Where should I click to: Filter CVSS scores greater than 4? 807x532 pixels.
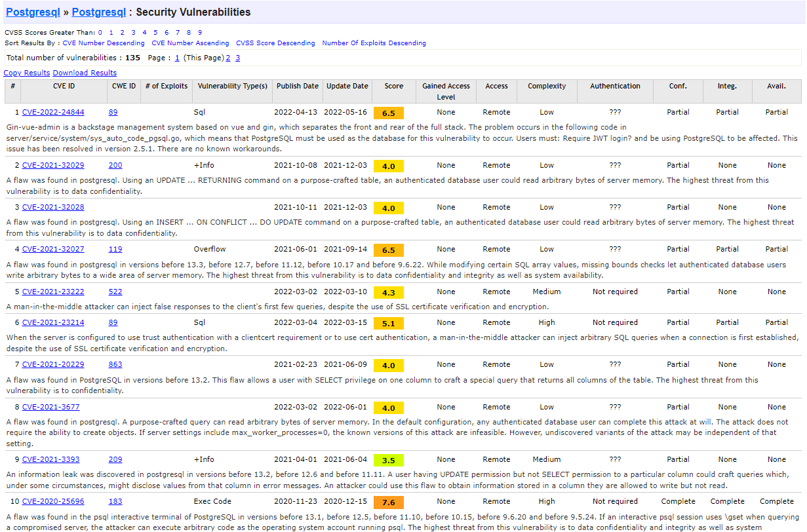144,32
